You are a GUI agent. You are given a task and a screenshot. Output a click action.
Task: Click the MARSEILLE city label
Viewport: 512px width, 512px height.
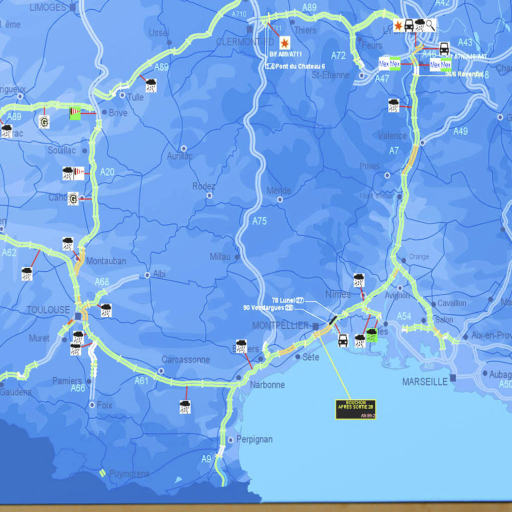[x=425, y=382]
